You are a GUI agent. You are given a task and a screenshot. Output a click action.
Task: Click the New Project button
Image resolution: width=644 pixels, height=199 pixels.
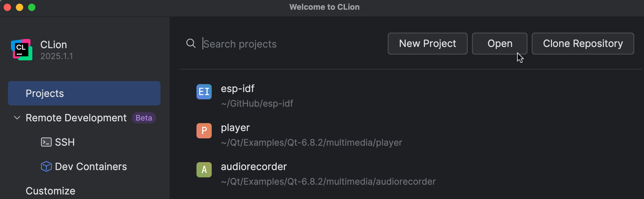[x=427, y=44]
